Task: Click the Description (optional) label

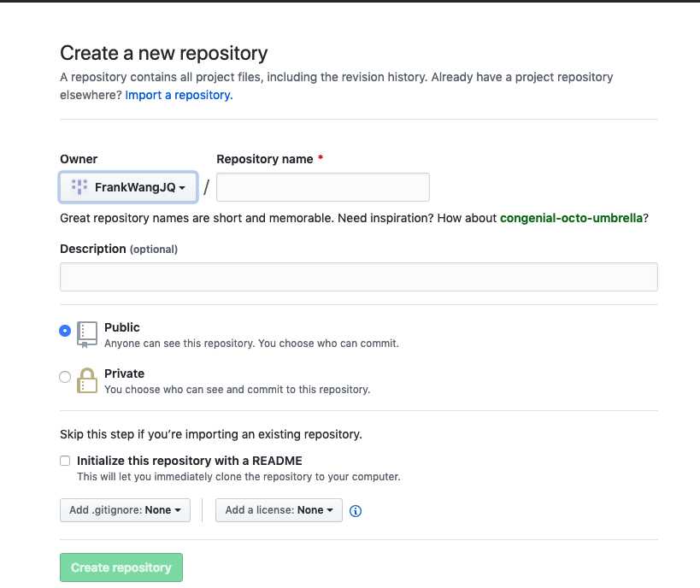Action: pyautogui.click(x=119, y=249)
